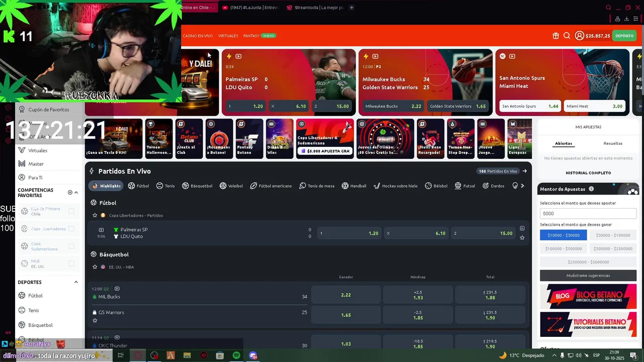Screen dimensions: 644x362
Task: Click the green DEPÓSITO button
Action: click(624, 36)
